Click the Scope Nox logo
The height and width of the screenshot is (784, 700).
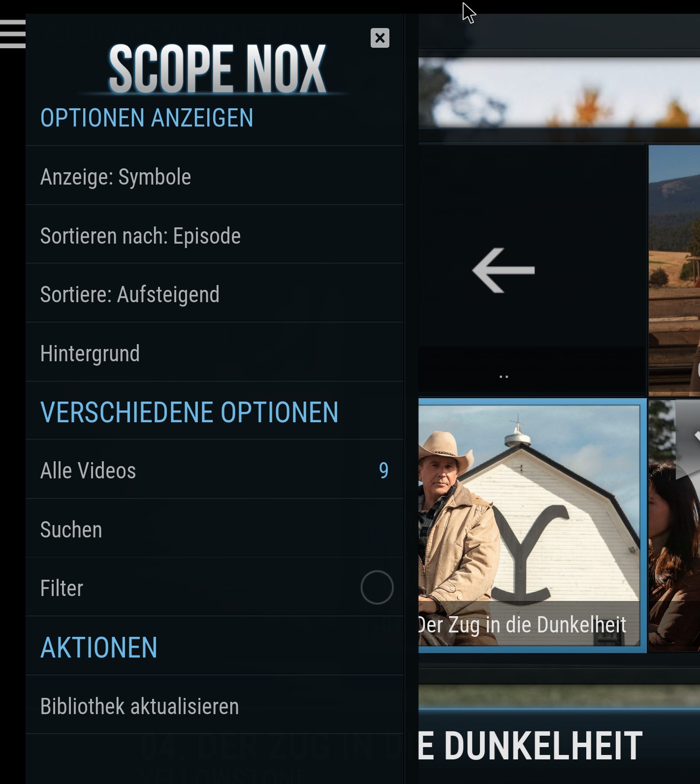[x=217, y=68]
